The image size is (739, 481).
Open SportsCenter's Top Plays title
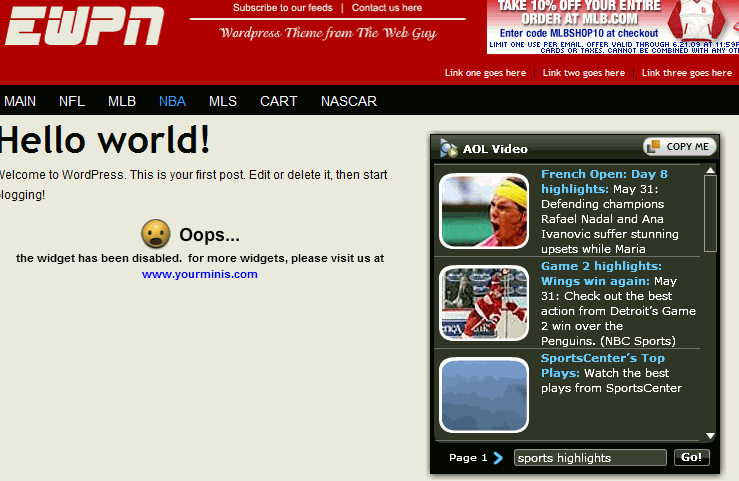603,365
